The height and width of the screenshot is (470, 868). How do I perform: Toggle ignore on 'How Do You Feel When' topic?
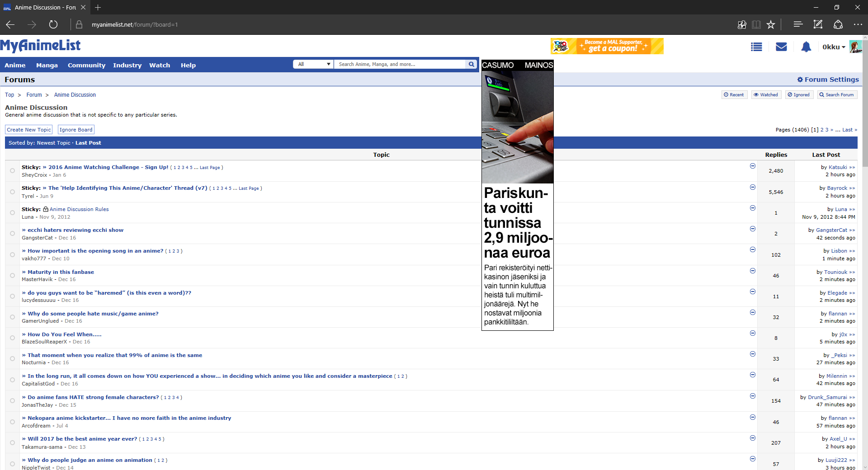(x=753, y=333)
